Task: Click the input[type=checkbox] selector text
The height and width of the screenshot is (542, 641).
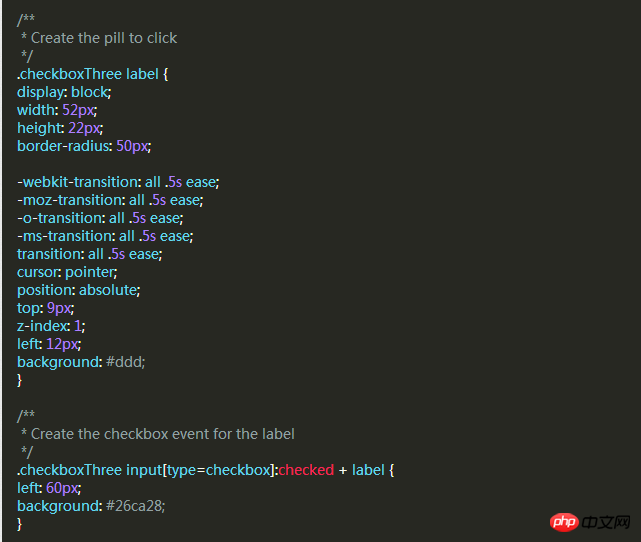Action: point(200,470)
